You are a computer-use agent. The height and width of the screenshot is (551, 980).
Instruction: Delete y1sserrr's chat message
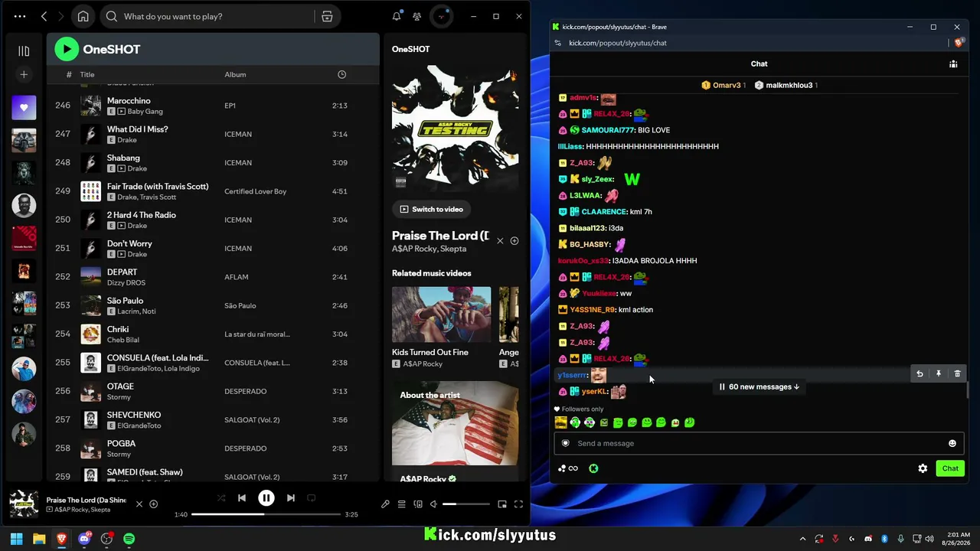957,374
